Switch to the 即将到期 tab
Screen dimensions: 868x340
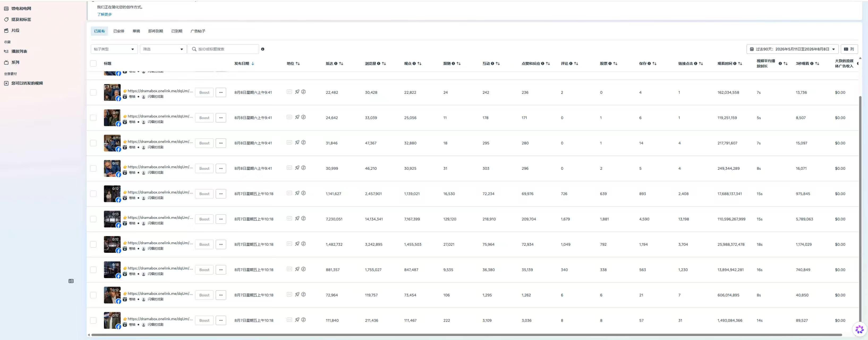[155, 31]
